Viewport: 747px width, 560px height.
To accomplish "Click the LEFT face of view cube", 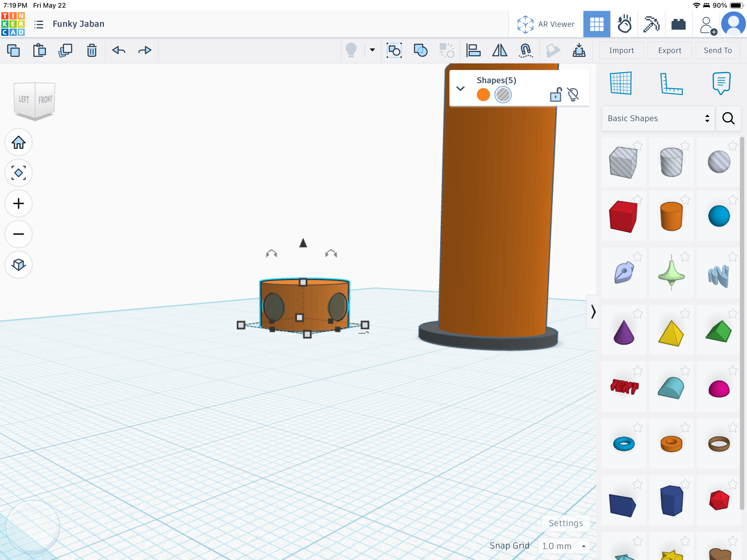I will 24,99.
